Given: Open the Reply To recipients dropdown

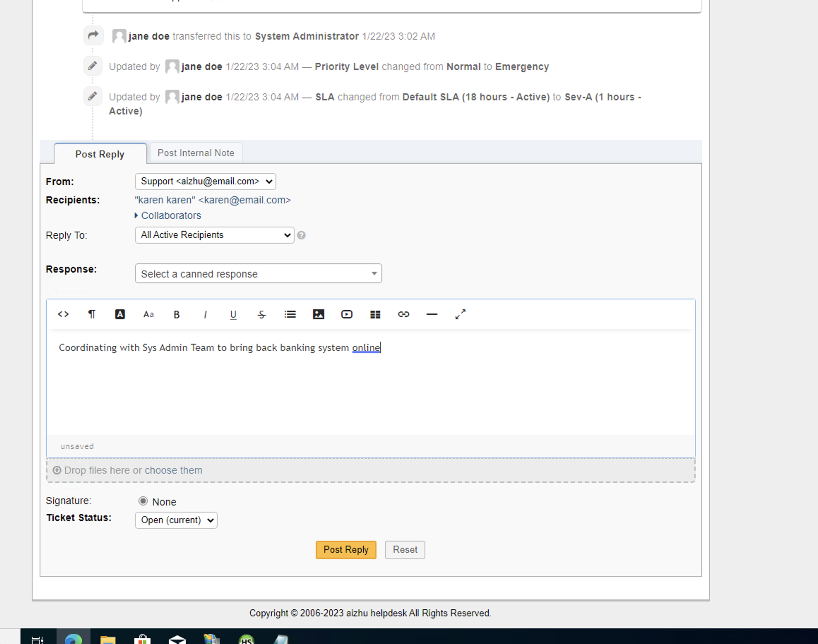Looking at the screenshot, I should pyautogui.click(x=214, y=235).
